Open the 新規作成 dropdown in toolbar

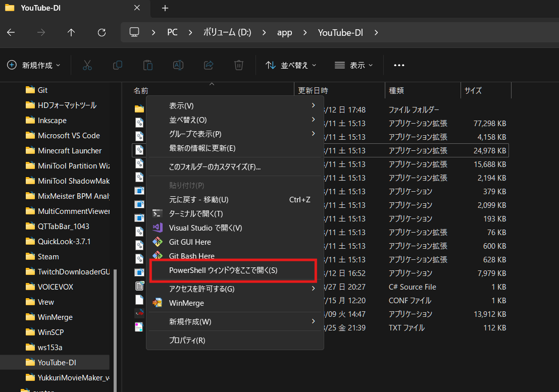[x=34, y=65]
